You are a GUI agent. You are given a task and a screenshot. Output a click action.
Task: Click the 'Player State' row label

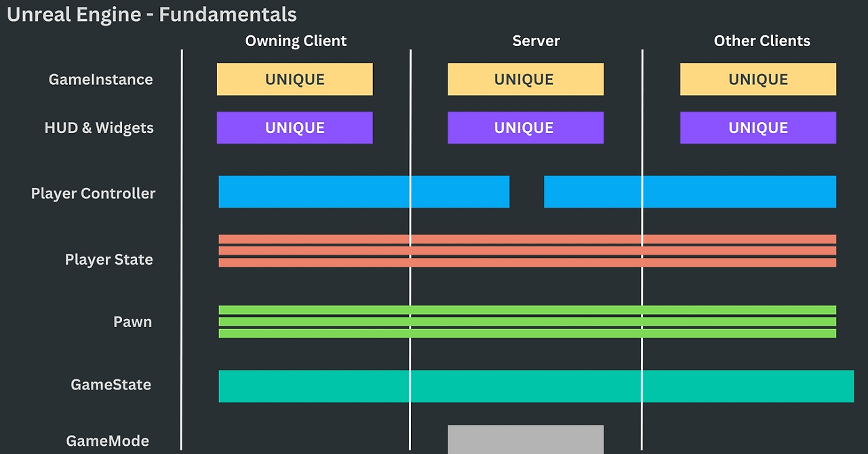coord(109,259)
